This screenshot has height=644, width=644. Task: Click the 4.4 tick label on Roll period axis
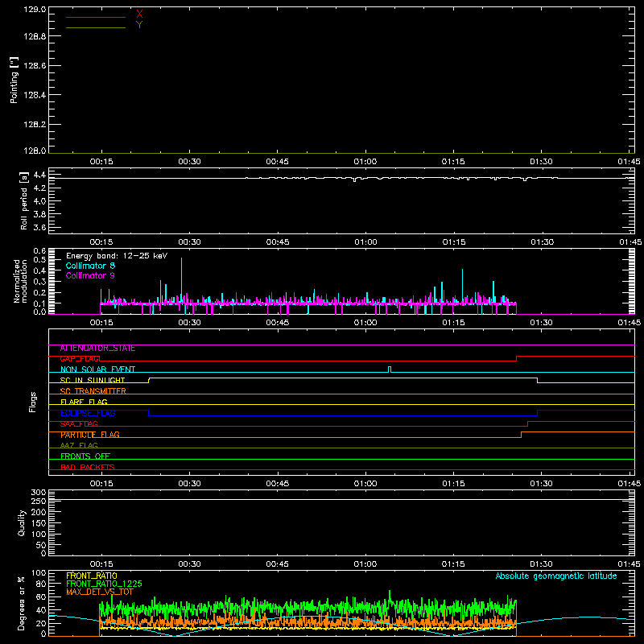tap(39, 175)
